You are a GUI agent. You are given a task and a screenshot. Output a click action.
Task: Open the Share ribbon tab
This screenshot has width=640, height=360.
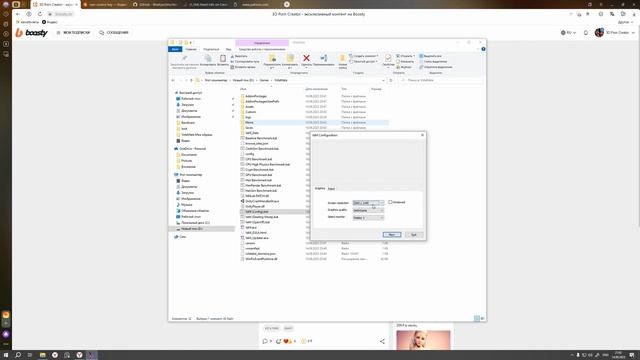[211, 49]
